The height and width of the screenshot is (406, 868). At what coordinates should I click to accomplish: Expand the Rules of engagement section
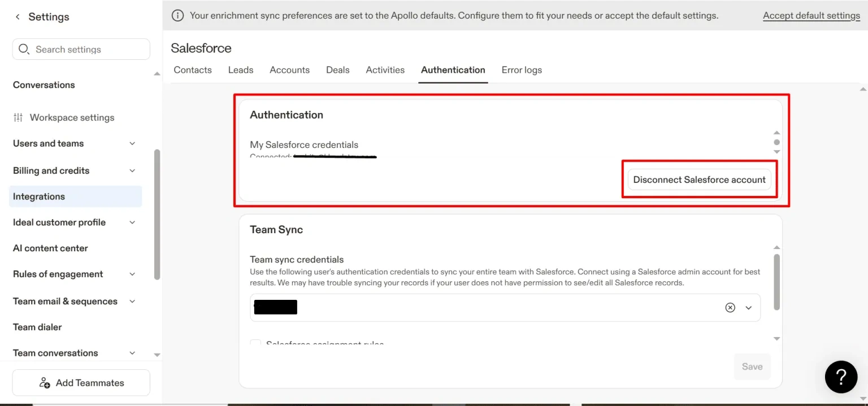tap(132, 274)
